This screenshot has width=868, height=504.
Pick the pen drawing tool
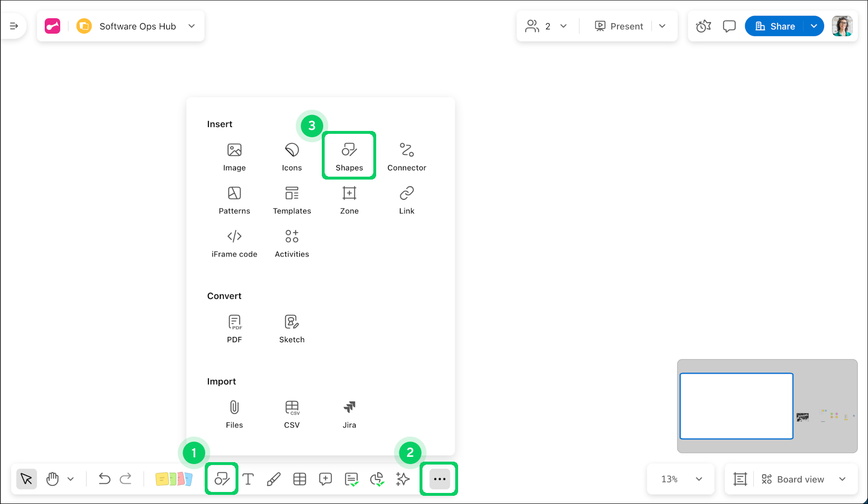coord(274,479)
